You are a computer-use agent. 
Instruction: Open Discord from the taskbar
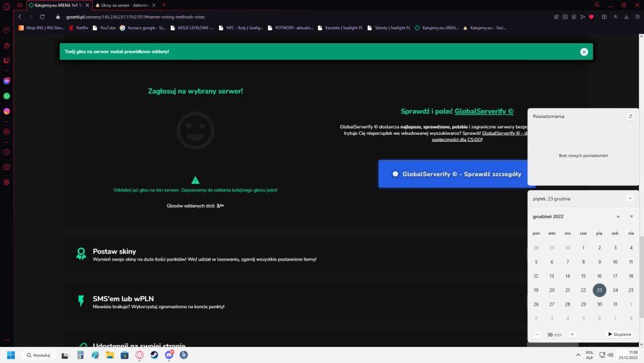point(169,355)
